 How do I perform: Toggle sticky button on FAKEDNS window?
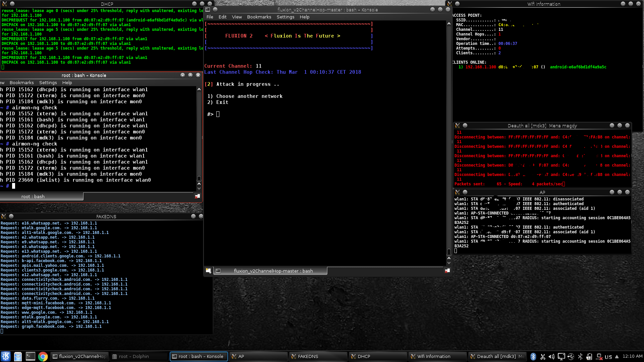[x=11, y=217]
